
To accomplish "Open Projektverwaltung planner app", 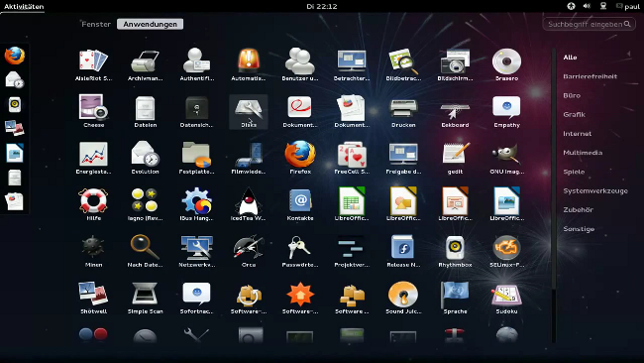I will pyautogui.click(x=352, y=251).
